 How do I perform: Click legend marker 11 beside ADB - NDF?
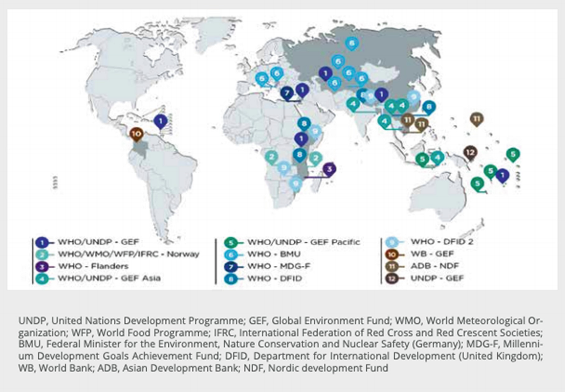click(x=393, y=266)
